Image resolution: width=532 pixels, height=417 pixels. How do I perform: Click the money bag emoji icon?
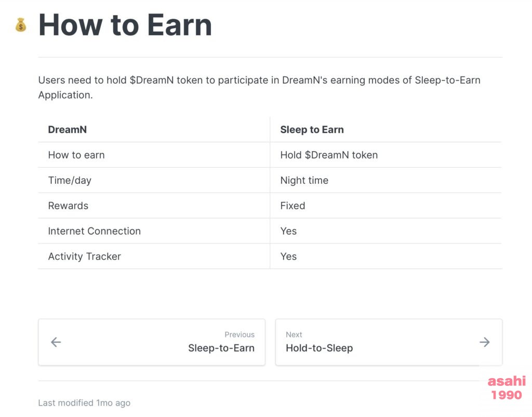pyautogui.click(x=21, y=25)
